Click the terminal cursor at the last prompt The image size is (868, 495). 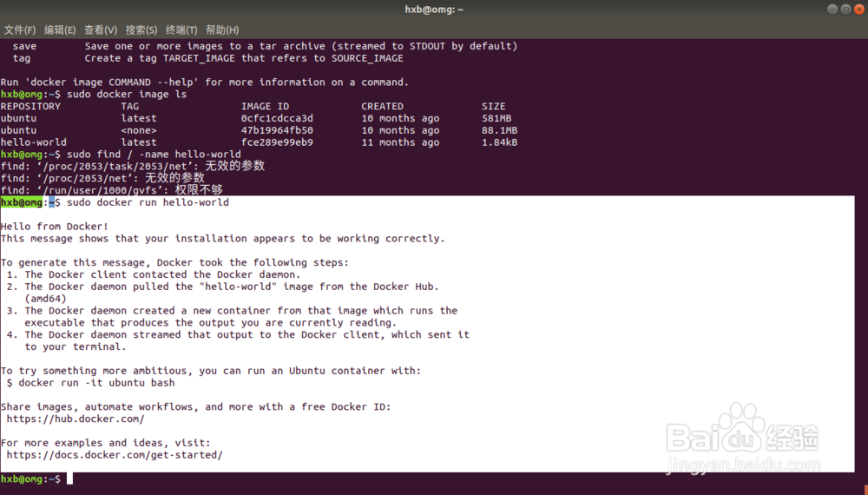(69, 479)
